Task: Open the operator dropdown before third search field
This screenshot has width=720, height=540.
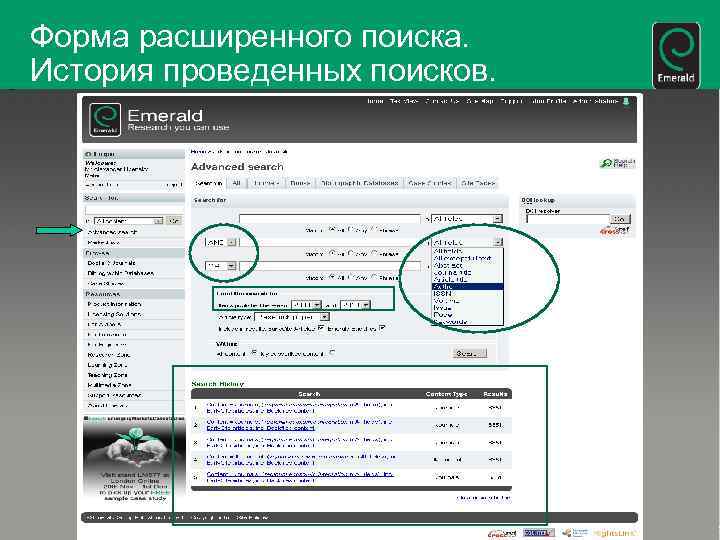Action: (x=221, y=266)
